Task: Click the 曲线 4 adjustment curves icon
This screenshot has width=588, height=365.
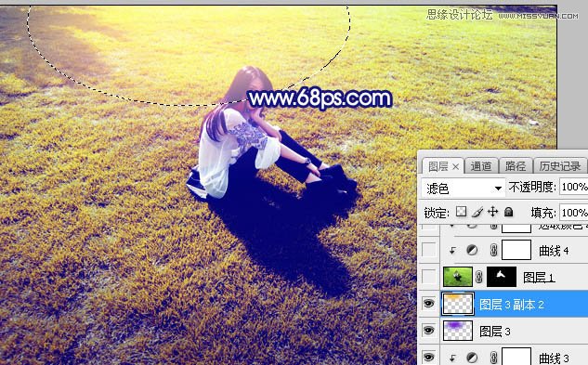Action: pyautogui.click(x=472, y=250)
